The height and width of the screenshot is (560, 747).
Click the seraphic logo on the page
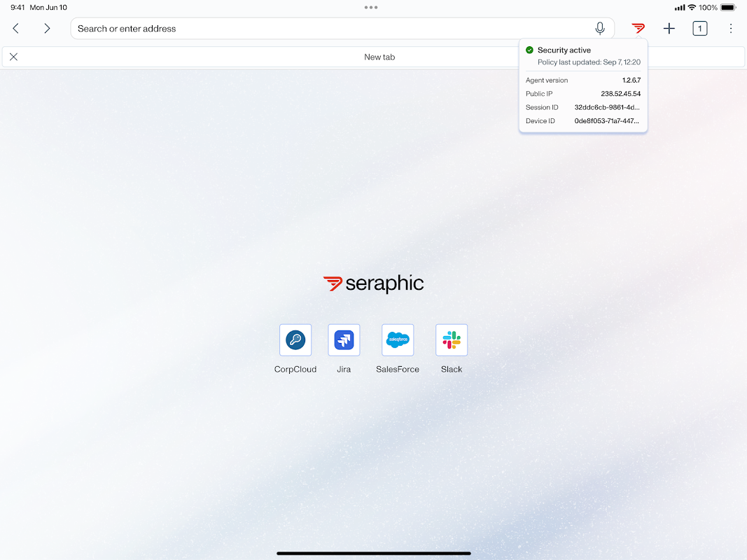coord(374,283)
